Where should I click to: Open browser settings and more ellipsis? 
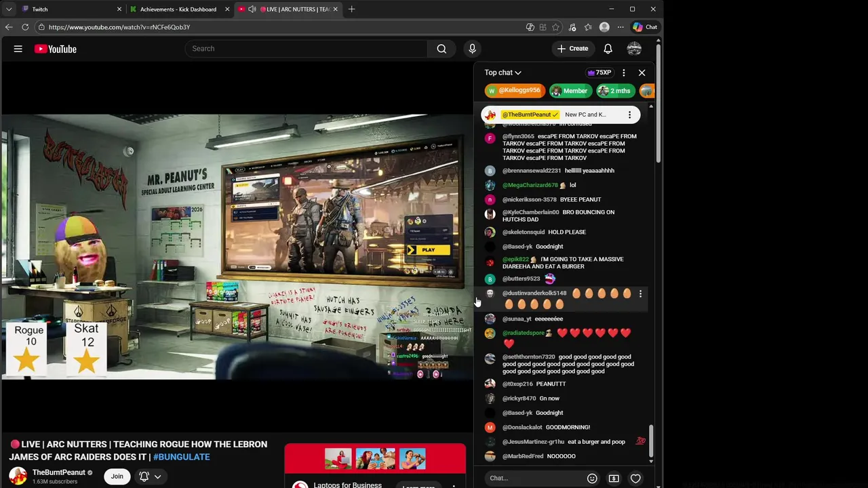(x=620, y=27)
